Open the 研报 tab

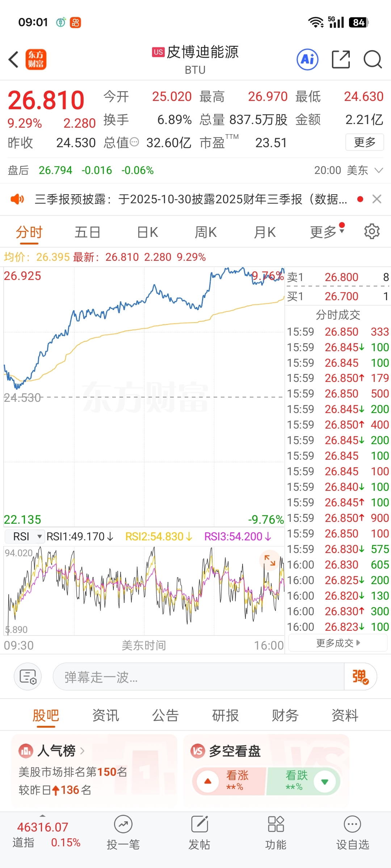tap(226, 715)
